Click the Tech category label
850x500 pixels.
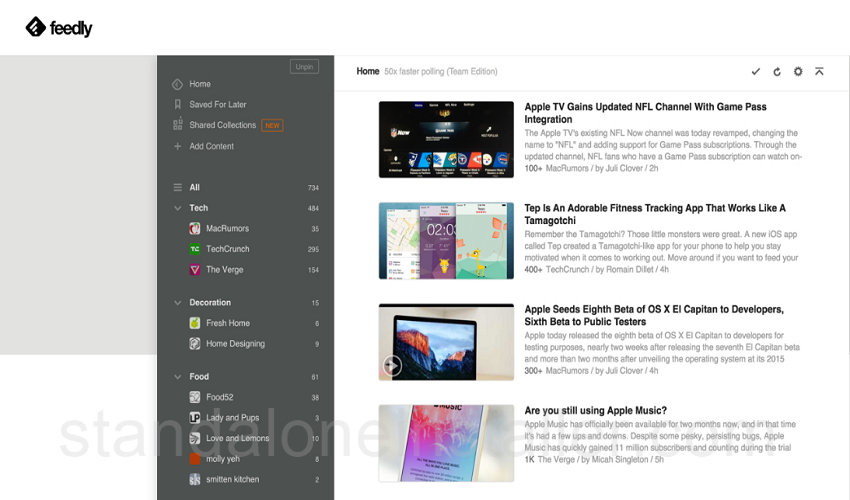click(198, 208)
